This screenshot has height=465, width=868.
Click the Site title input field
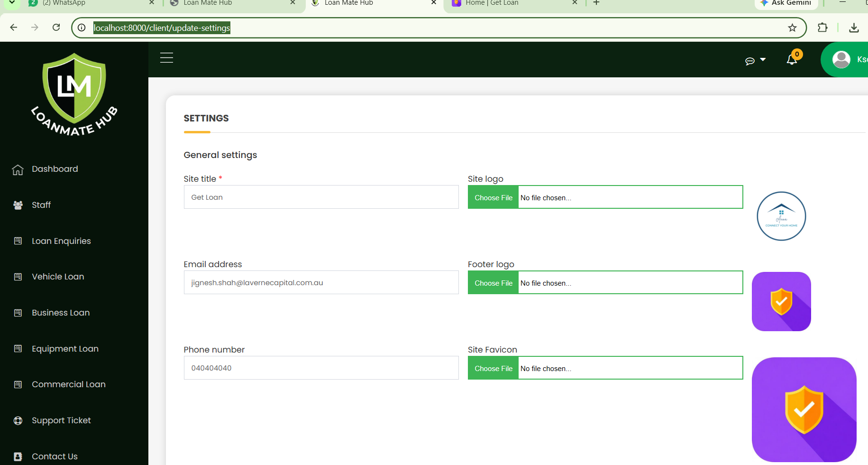321,197
